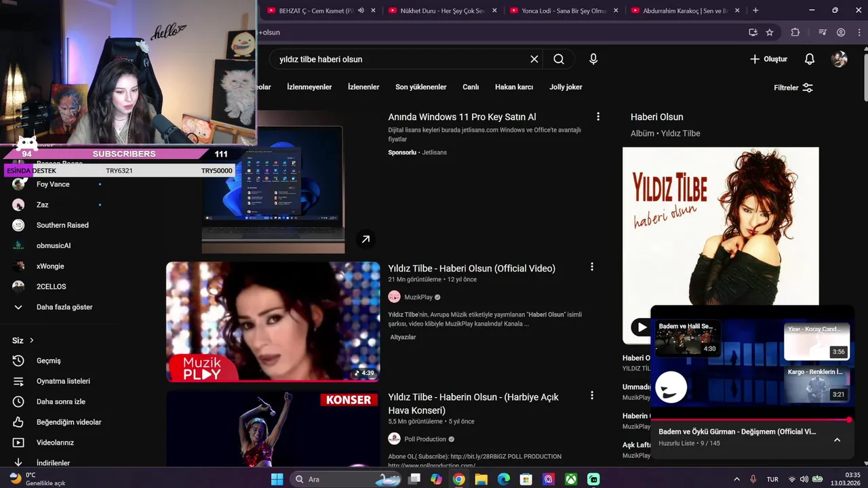Select the İzlenenler filter chip
Image resolution: width=868 pixels, height=488 pixels.
pos(363,87)
